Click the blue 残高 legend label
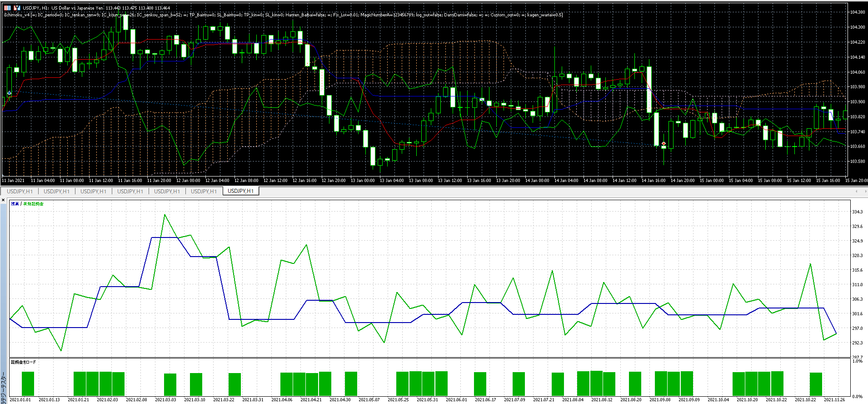 (x=15, y=204)
